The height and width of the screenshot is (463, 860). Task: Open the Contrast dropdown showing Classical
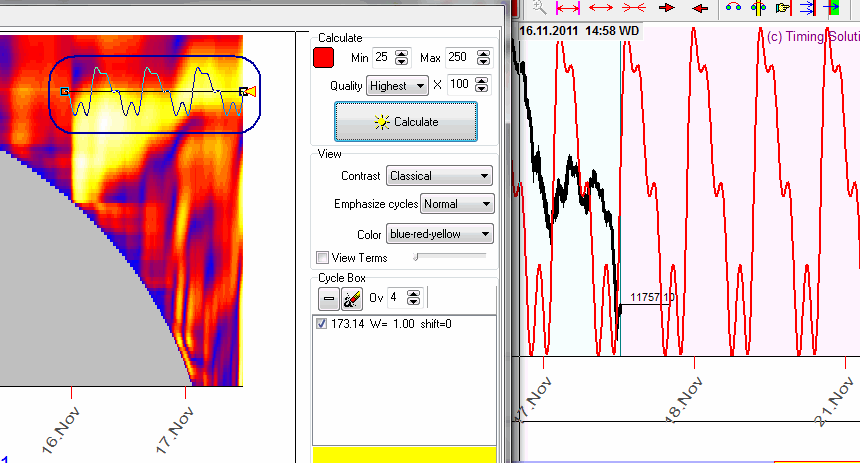(x=439, y=176)
